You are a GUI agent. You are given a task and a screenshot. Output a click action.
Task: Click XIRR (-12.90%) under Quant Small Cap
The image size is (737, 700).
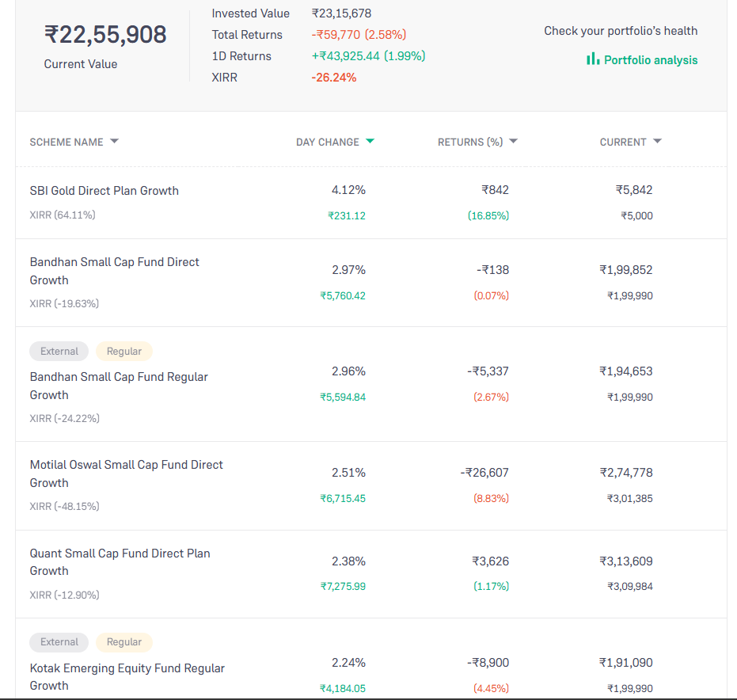click(x=64, y=595)
